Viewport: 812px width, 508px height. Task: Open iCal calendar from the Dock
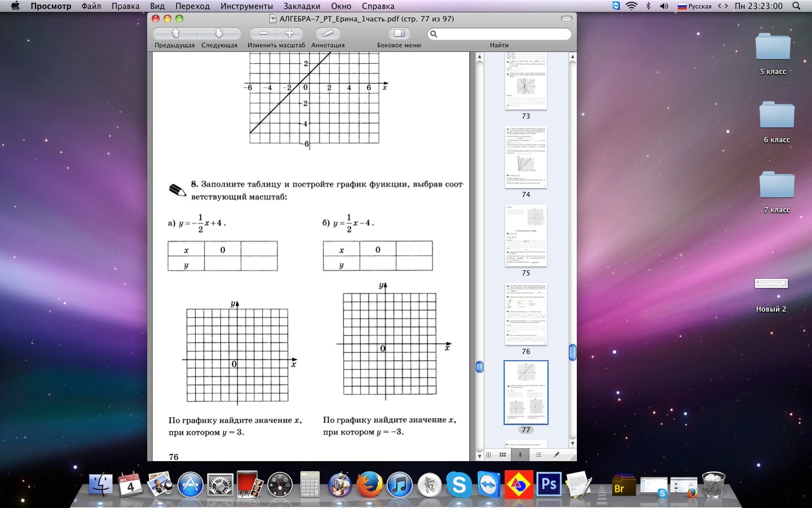click(x=131, y=484)
